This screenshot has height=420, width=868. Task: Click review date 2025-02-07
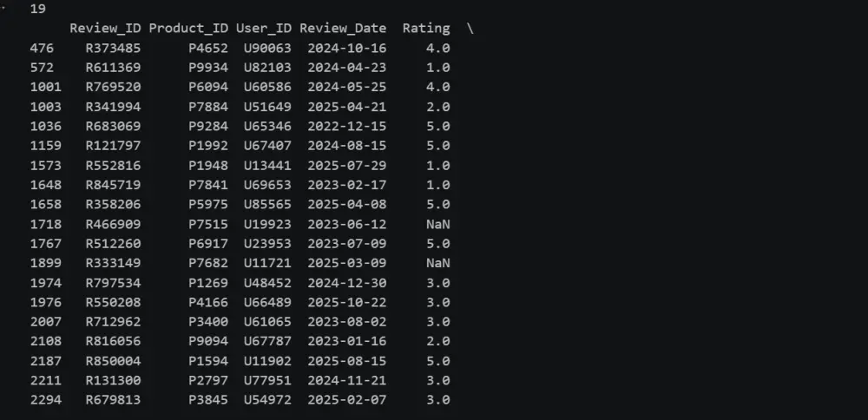(346, 399)
